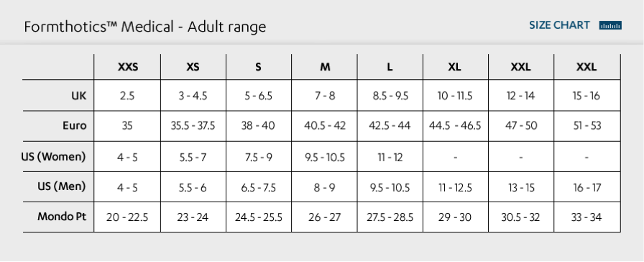Click the Euro 35.5 - 37.5 cell
Screen dimensions: 644x262
tap(193, 126)
